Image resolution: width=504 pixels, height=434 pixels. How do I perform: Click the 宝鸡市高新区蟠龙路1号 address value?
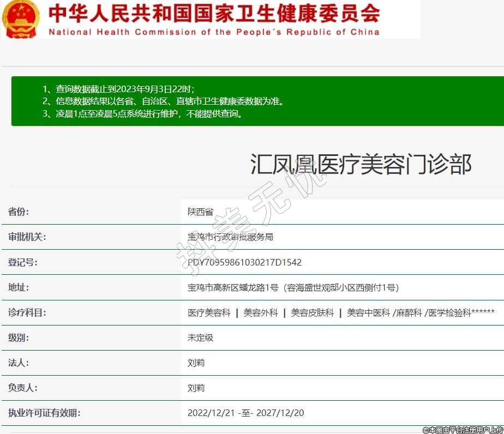tap(293, 287)
